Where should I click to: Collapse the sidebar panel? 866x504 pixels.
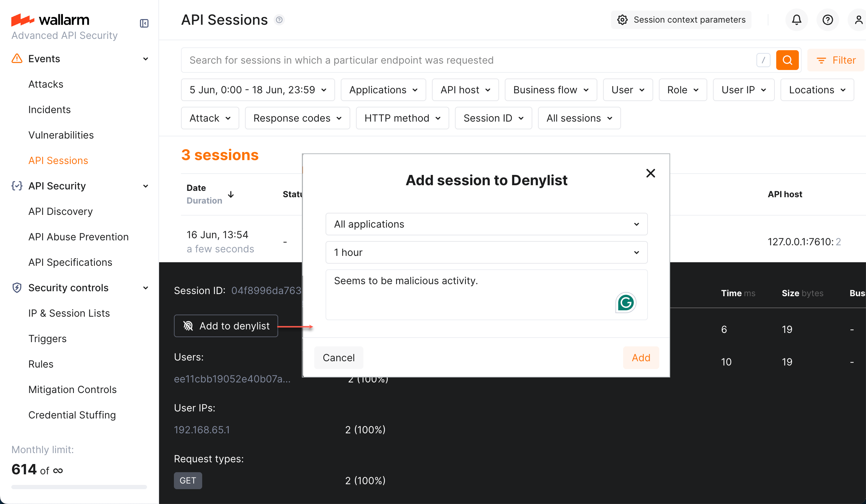(144, 23)
